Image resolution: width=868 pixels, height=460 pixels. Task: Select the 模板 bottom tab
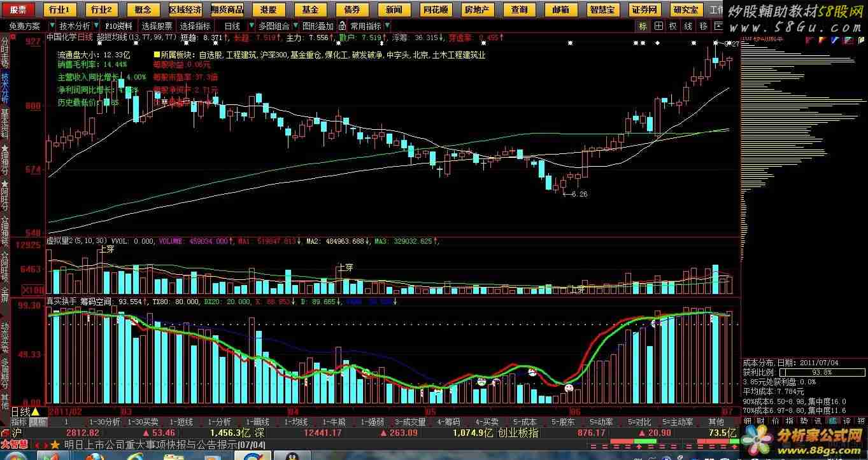coord(38,422)
